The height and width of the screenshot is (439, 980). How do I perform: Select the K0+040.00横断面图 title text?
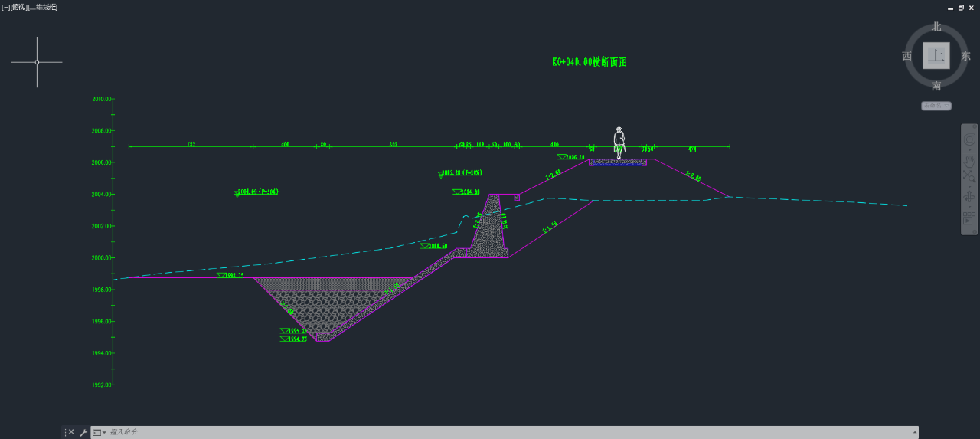pyautogui.click(x=590, y=62)
